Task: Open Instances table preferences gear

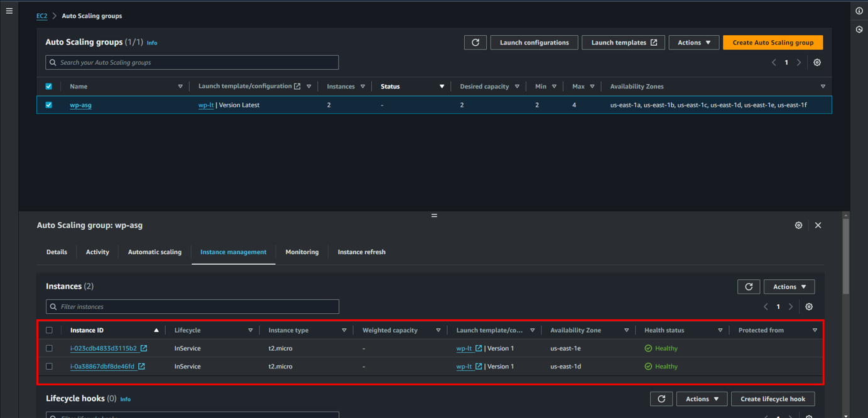Action: 809,307
